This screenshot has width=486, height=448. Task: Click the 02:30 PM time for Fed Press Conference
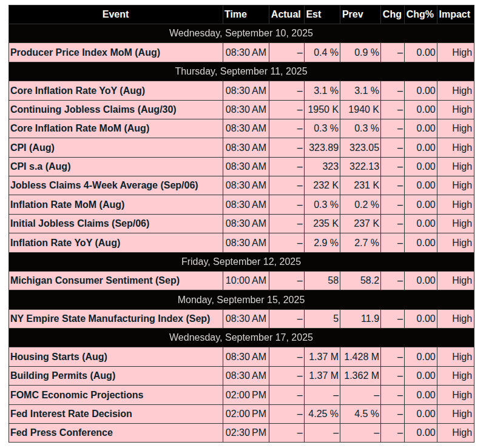pyautogui.click(x=246, y=432)
